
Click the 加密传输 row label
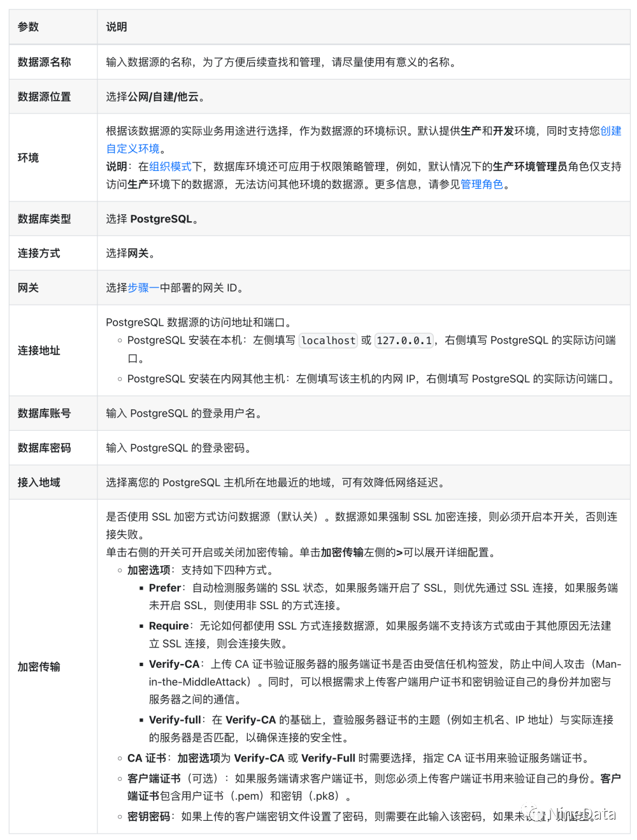click(39, 667)
